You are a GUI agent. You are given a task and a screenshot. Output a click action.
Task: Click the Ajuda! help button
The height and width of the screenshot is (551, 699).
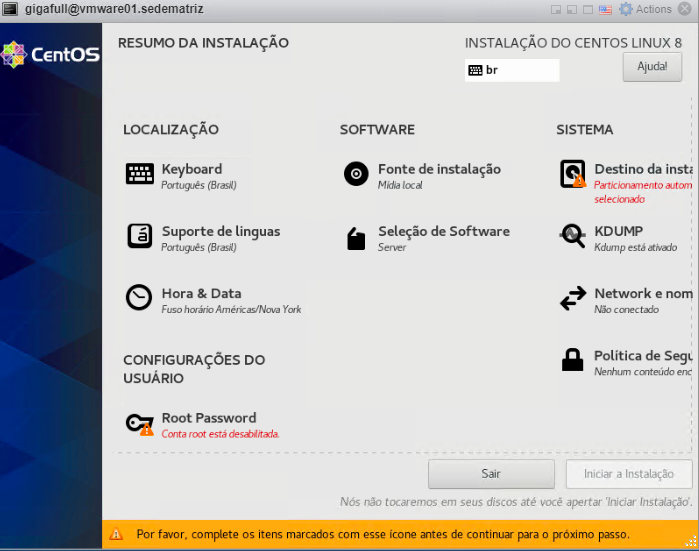(x=652, y=67)
